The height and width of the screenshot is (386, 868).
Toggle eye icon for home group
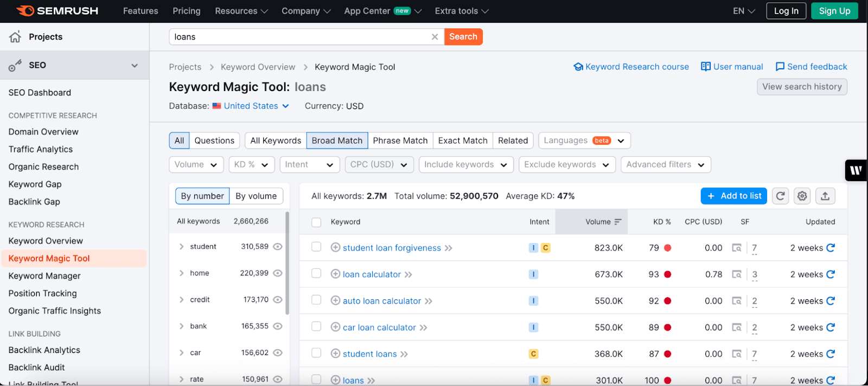278,273
